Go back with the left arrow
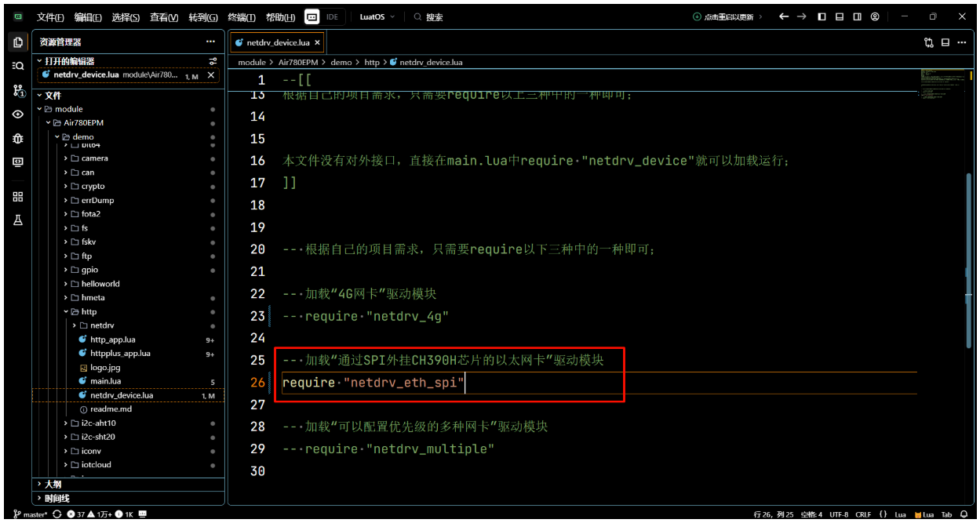This screenshot has width=980, height=523. pyautogui.click(x=783, y=16)
